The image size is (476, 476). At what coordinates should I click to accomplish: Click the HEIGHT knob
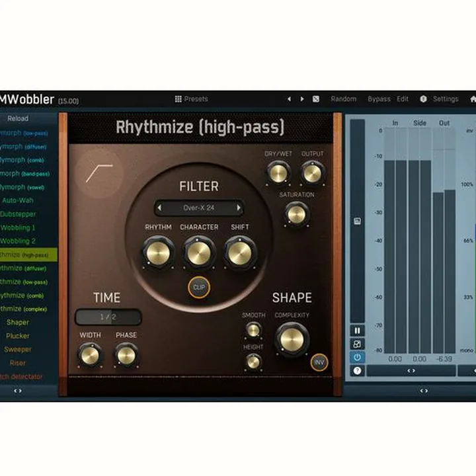[x=253, y=362]
